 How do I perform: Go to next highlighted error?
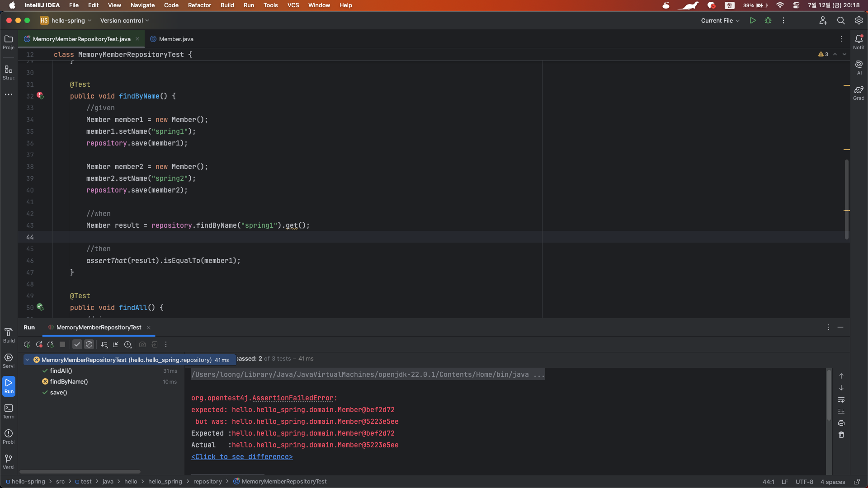tap(844, 54)
